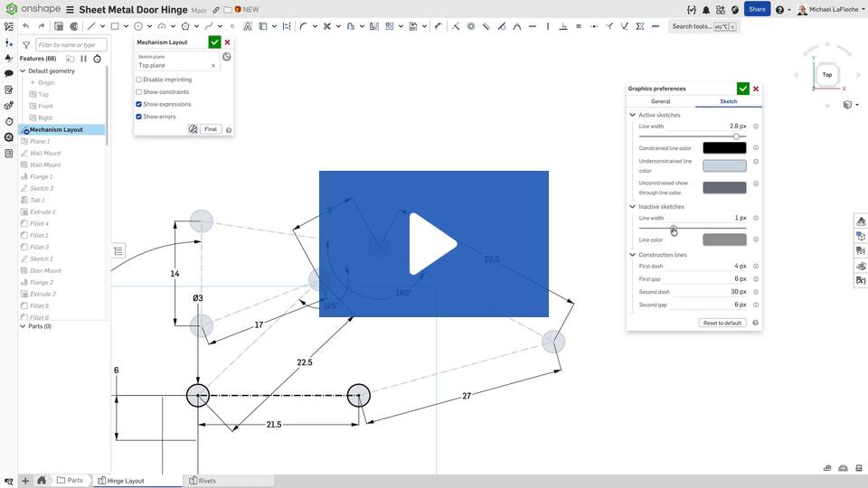Screen dimensions: 868x488
Task: Select the Spline sketch tool
Action: pyautogui.click(x=209, y=26)
